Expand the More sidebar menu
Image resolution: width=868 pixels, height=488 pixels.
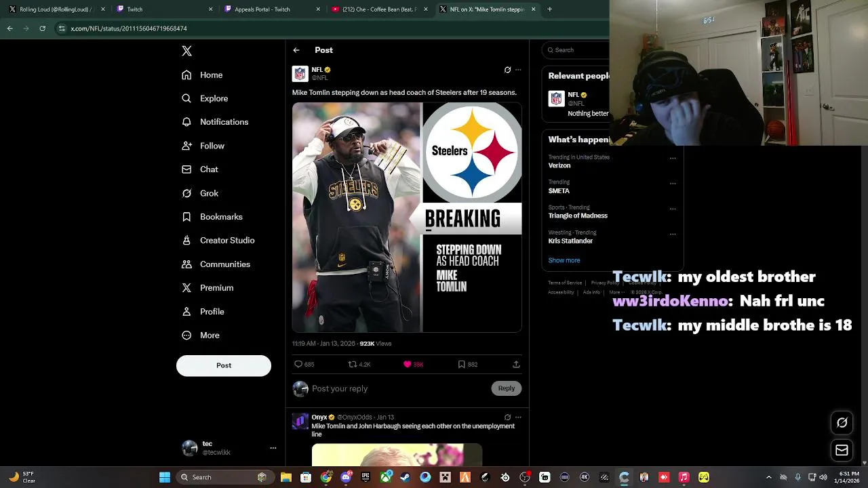201,335
